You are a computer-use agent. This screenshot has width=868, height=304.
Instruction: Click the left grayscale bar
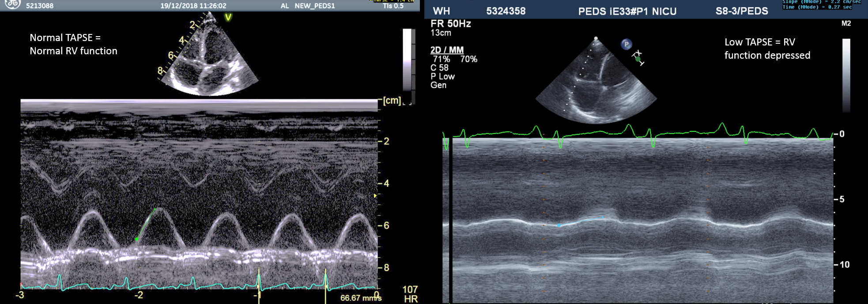408,60
